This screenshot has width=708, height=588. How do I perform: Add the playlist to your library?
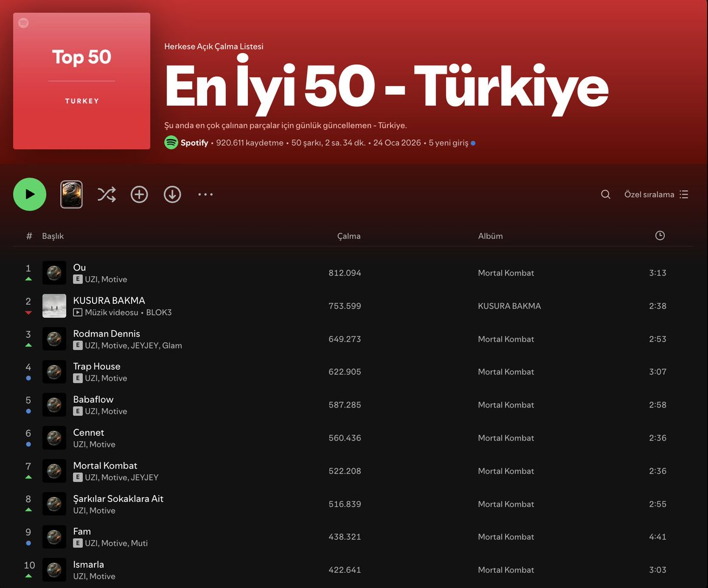pyautogui.click(x=139, y=195)
